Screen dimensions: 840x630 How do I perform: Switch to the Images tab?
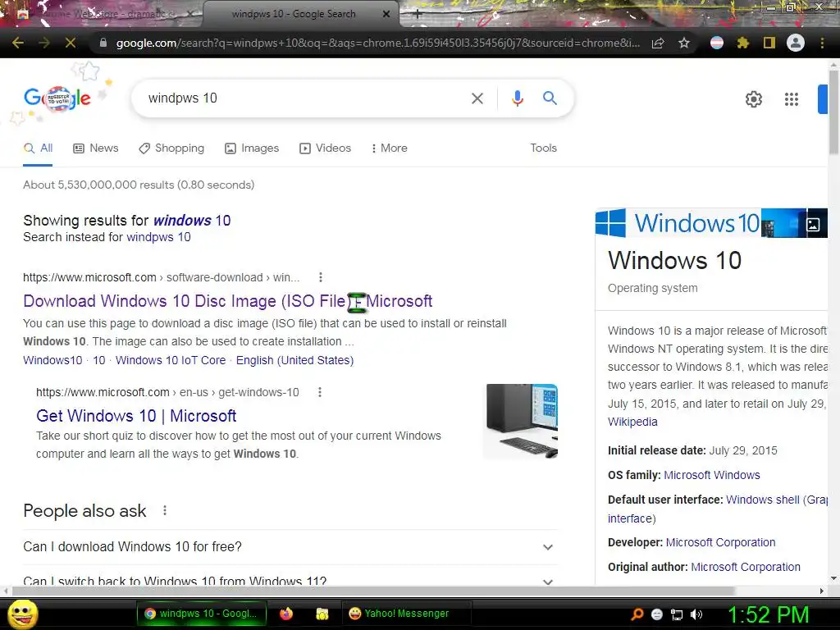[252, 148]
